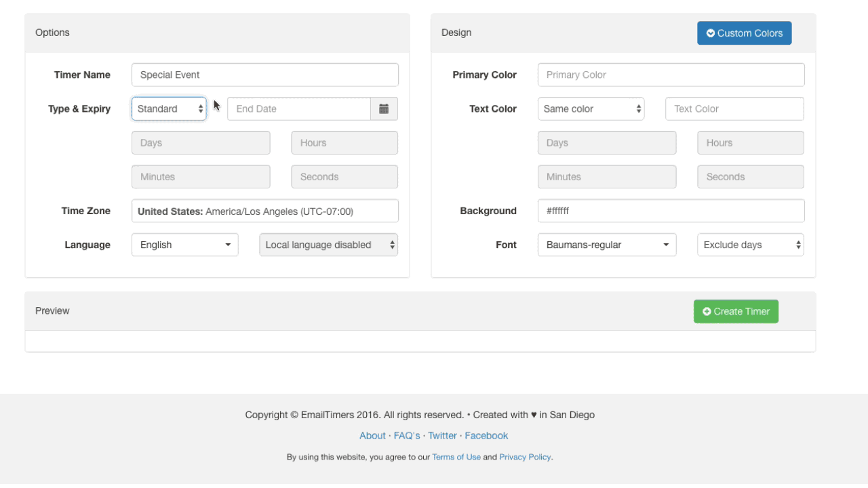Image resolution: width=868 pixels, height=488 pixels.
Task: Open the Local language disabled dropdown
Action: (328, 245)
